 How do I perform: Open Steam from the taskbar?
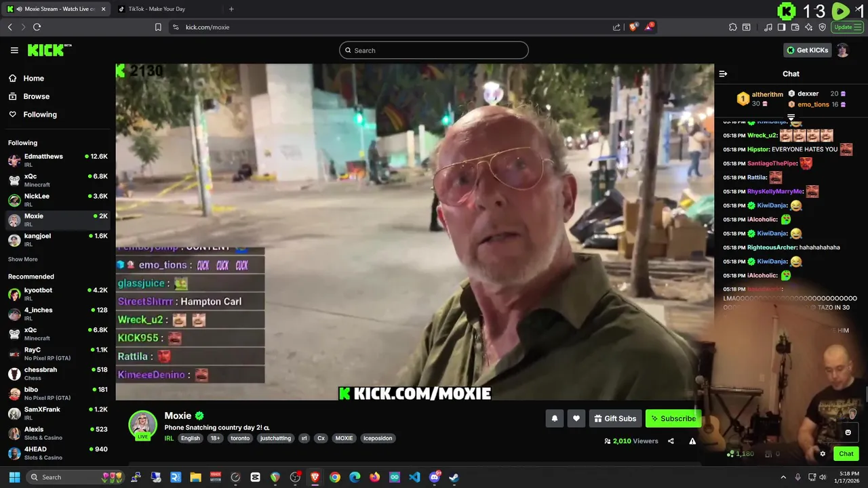pos(454,477)
